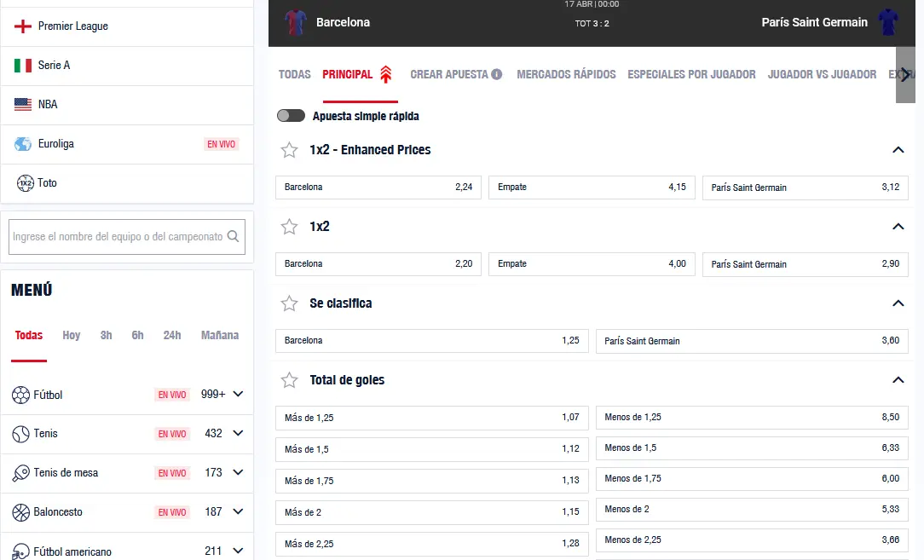
Task: Favorite the Se clasifica market star
Action: click(289, 303)
